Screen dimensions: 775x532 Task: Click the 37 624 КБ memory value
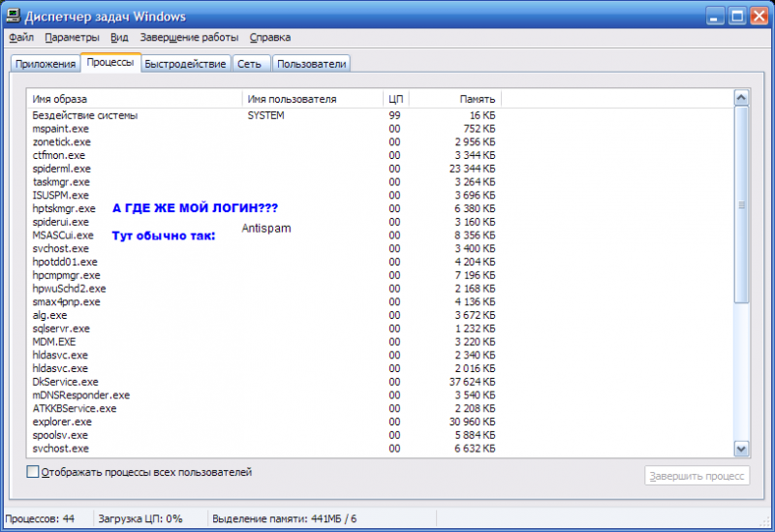pos(472,382)
